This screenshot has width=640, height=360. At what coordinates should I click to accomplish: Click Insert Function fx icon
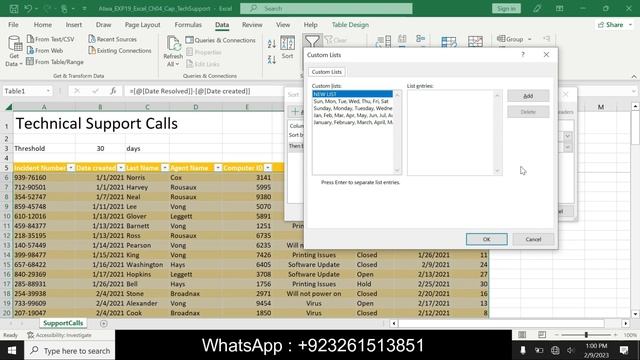(x=113, y=91)
